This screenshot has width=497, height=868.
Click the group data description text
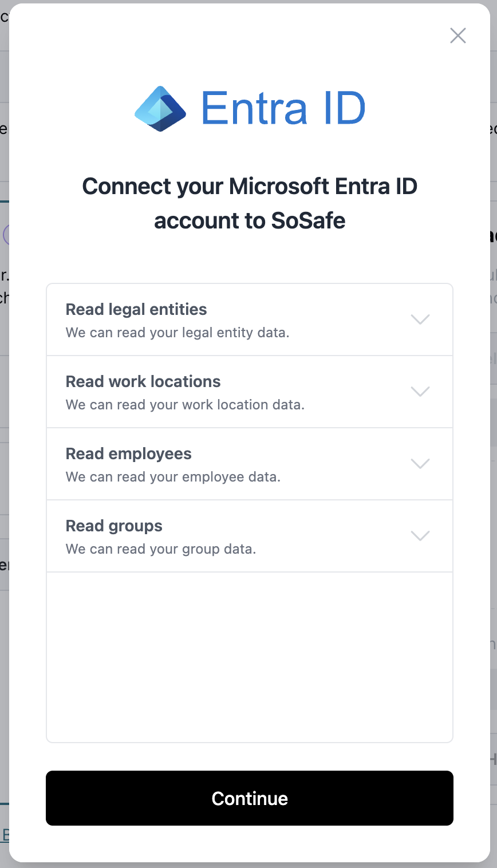(x=161, y=549)
